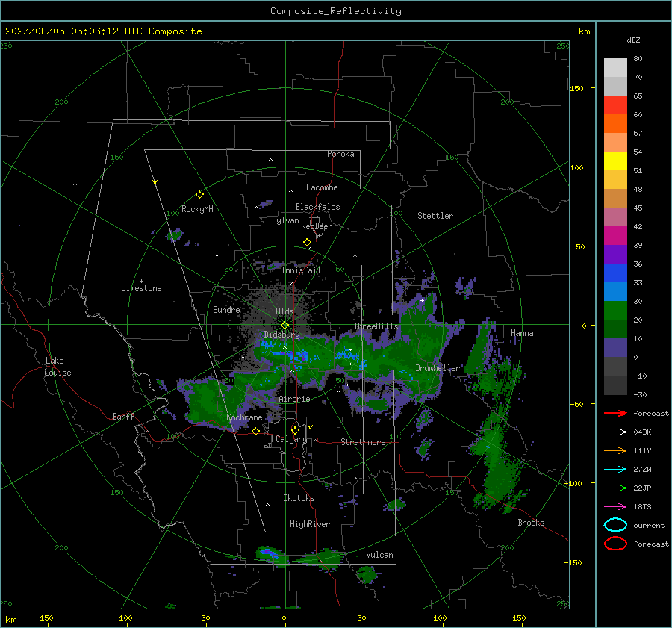Click the red forecast ellipse in the legend

tap(615, 544)
